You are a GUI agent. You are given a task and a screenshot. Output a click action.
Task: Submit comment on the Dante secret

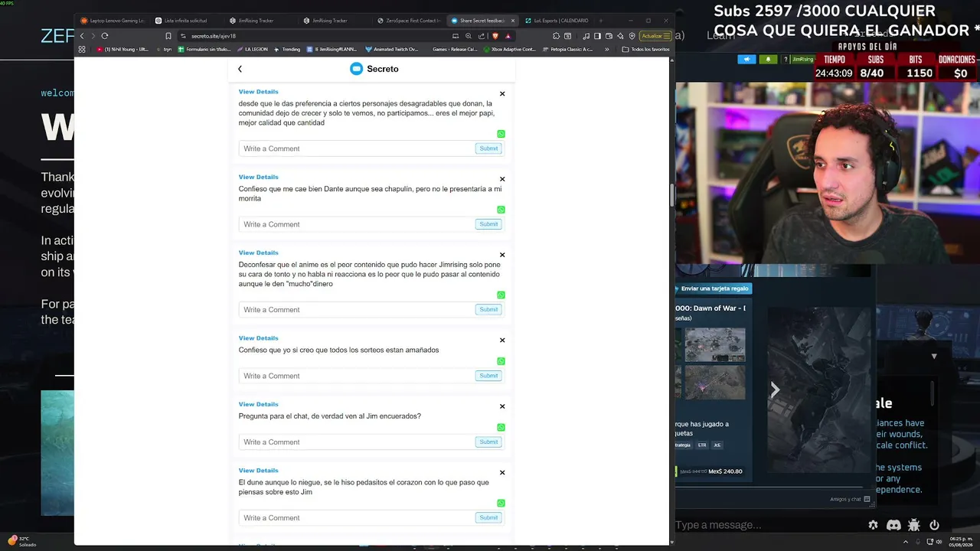[x=488, y=224]
